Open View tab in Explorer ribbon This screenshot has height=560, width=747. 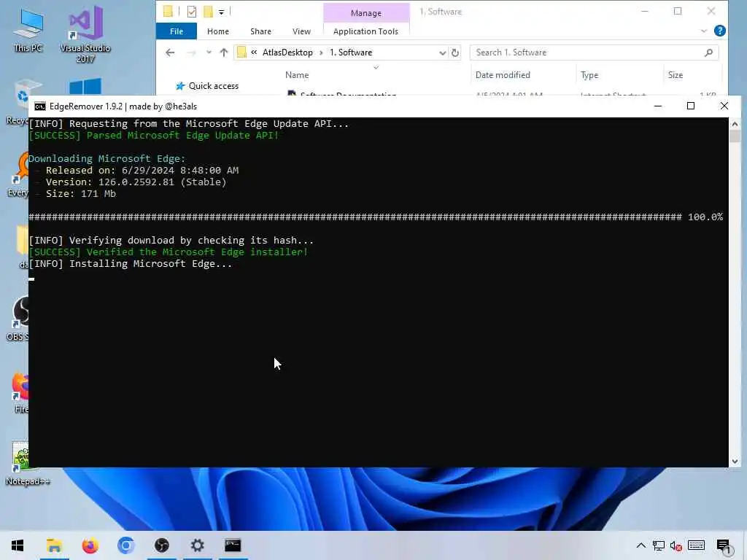tap(301, 31)
